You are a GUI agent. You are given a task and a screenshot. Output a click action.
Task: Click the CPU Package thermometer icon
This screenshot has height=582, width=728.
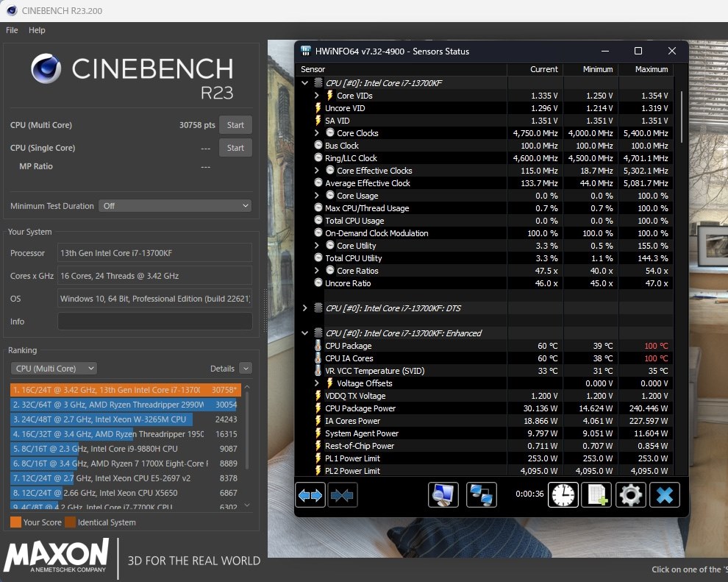pyautogui.click(x=318, y=346)
